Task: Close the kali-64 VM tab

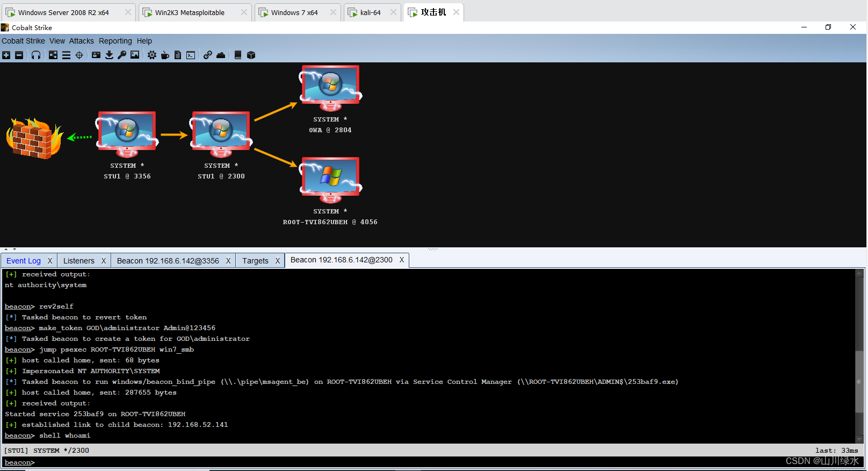Action: coord(394,12)
